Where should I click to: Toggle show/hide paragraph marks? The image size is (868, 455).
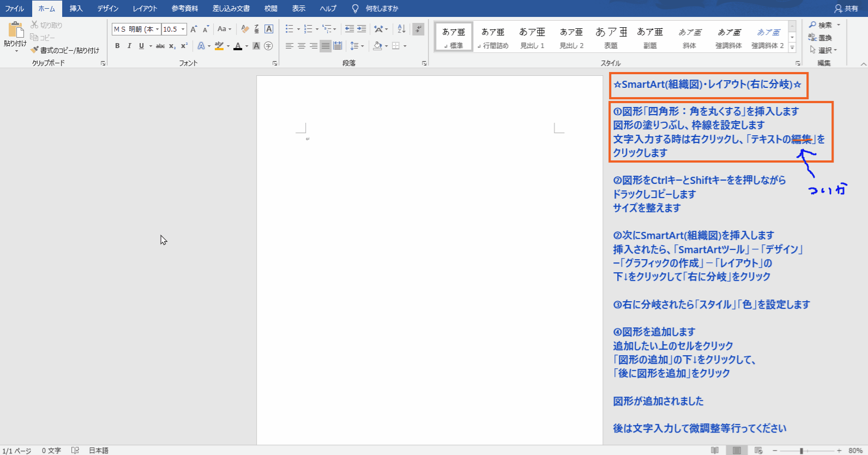[x=418, y=29]
